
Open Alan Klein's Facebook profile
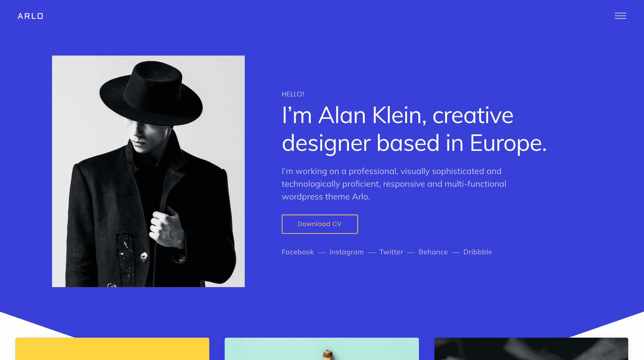[x=298, y=252]
